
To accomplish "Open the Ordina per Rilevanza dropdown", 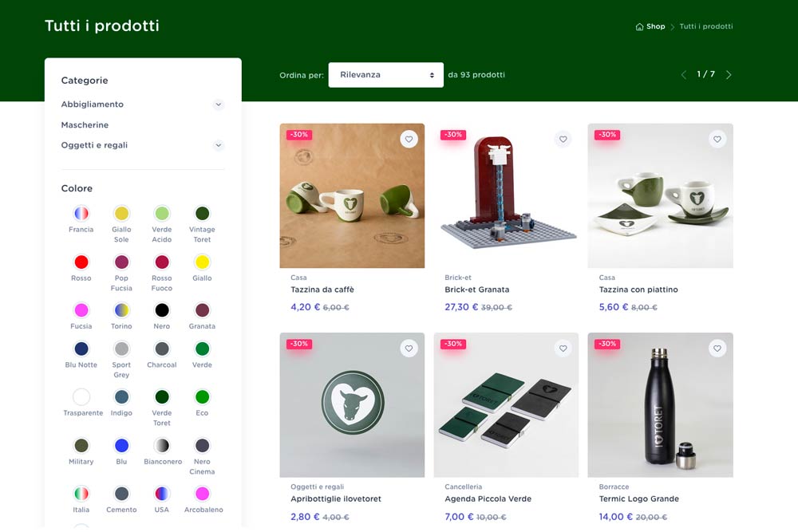I will click(x=385, y=75).
